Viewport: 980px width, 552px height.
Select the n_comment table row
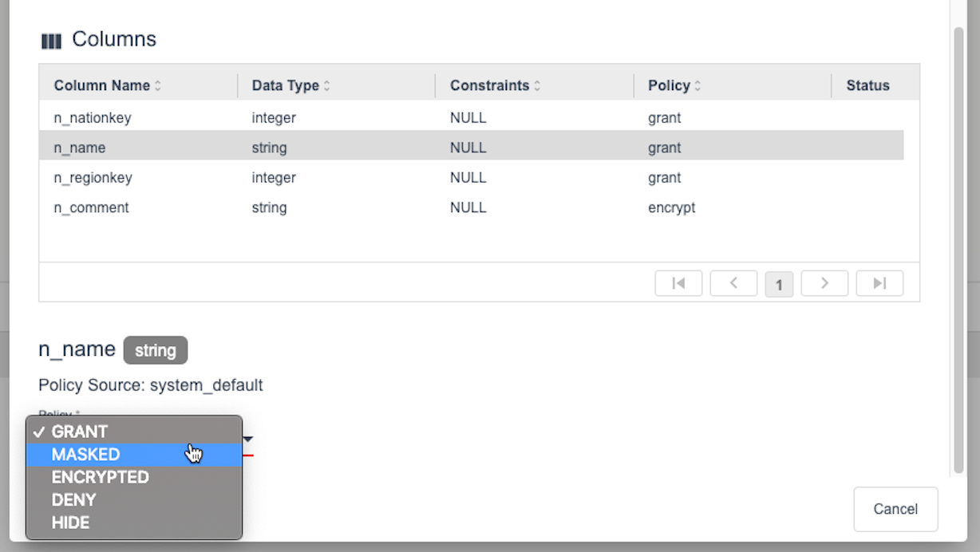319,207
